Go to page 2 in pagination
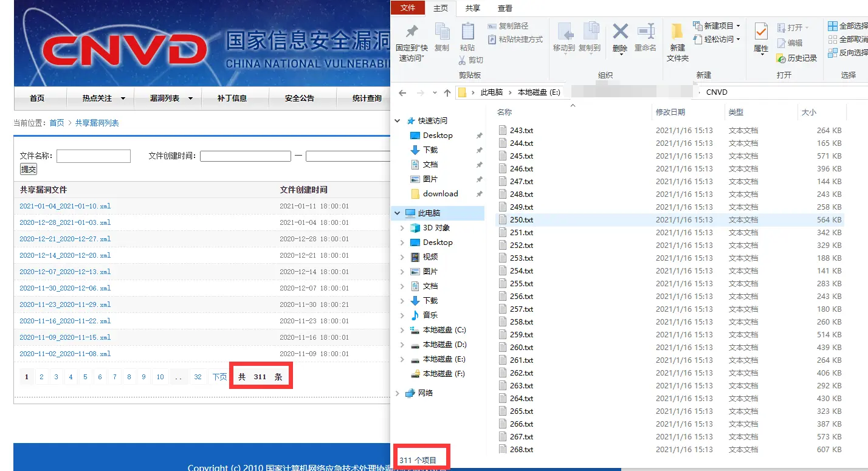Screen dimensions: 868x471 coord(41,377)
